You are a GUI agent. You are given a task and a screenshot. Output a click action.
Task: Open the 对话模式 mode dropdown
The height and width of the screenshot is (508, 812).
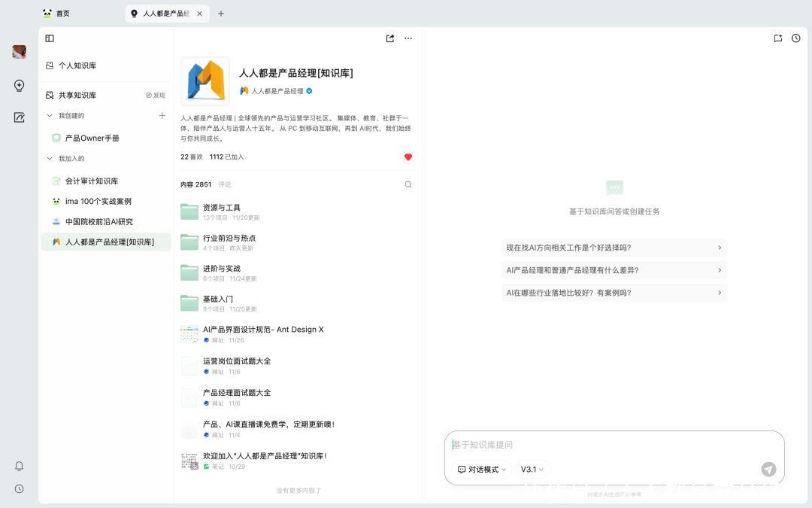point(482,470)
